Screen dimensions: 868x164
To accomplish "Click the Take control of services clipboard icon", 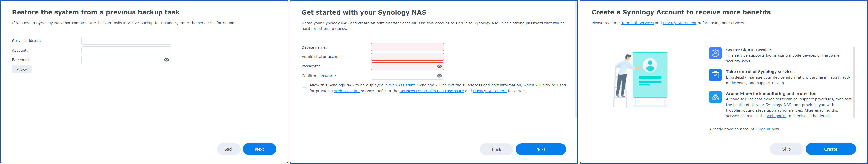I will 715,75.
